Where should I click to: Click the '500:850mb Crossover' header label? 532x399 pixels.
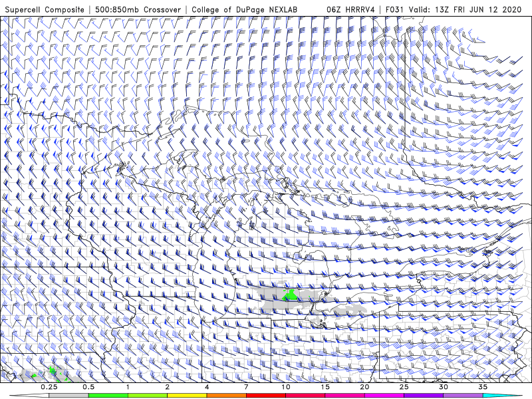(x=138, y=10)
